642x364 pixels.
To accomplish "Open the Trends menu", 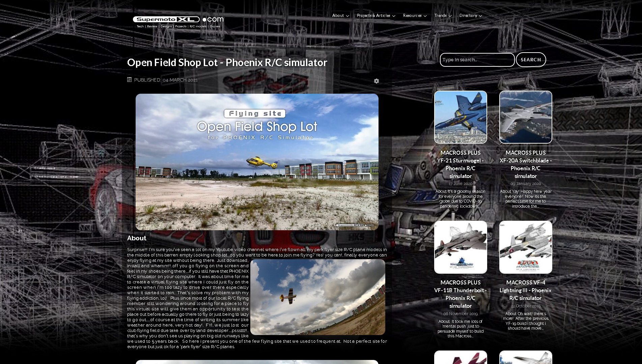I will [x=443, y=16].
